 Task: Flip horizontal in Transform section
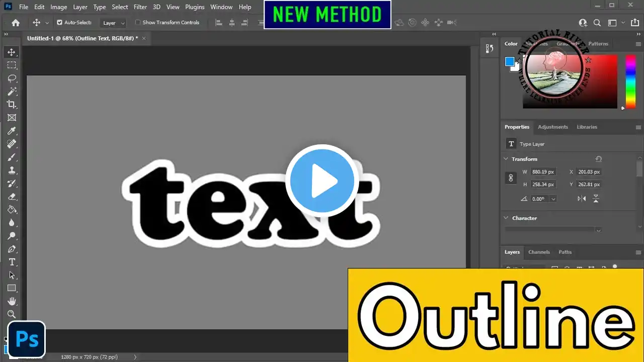[x=582, y=199]
